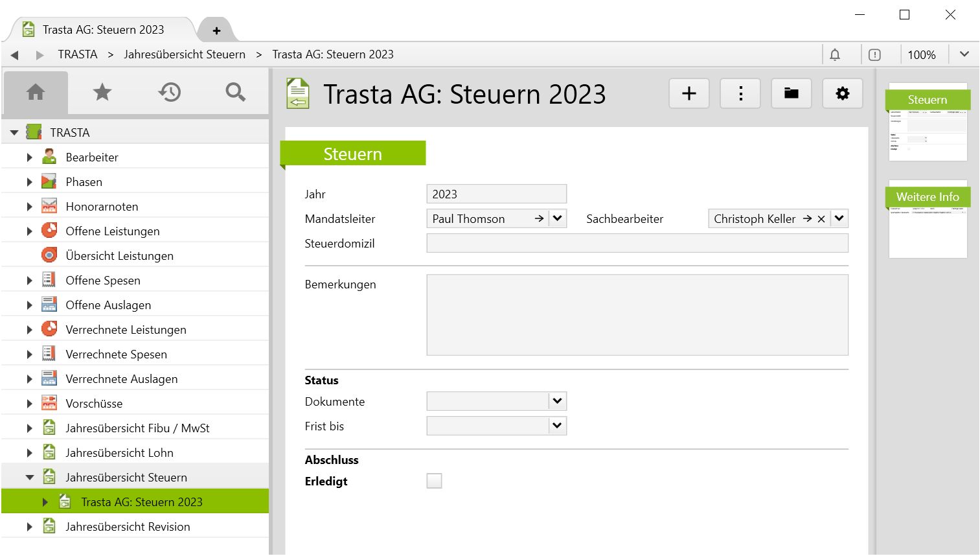Clear Sachbearbeiter with the X icon
The image size is (980, 556).
[821, 219]
